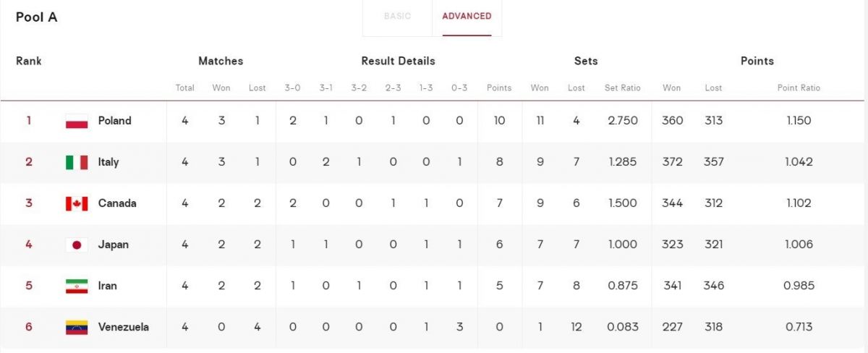Open the Iran team link
The image size is (868, 353).
click(107, 286)
